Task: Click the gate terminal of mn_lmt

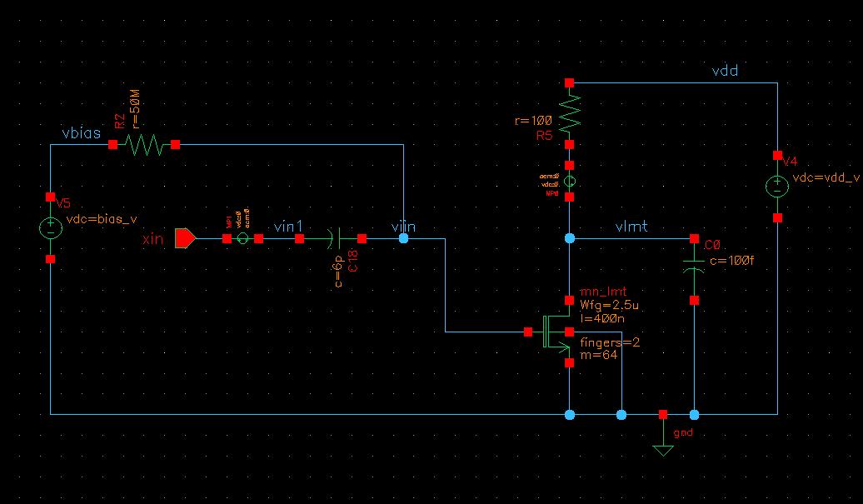Action: pos(528,332)
